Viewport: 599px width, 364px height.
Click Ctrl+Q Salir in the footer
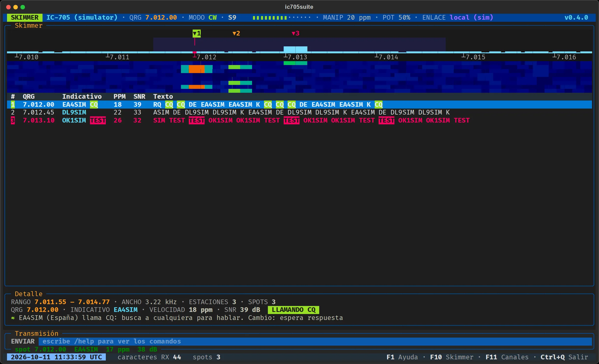[564, 357]
